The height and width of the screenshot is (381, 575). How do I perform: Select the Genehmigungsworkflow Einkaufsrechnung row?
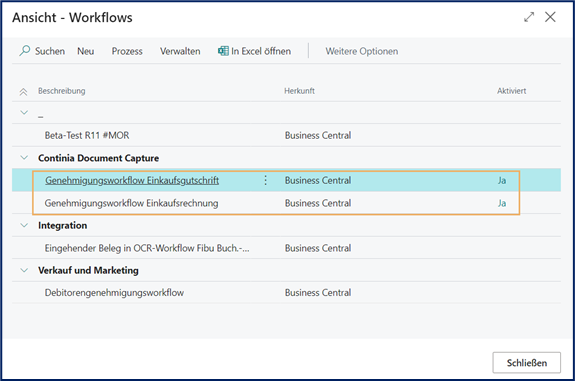coord(286,203)
